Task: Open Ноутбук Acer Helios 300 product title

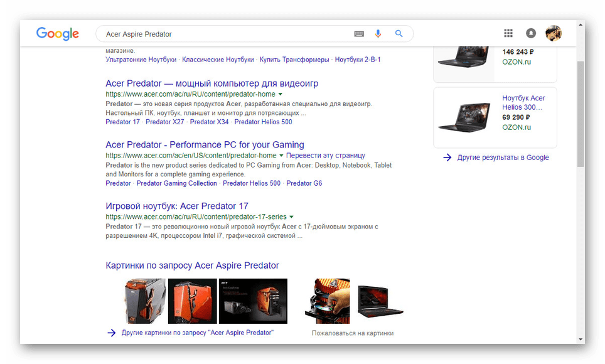Action: [x=523, y=103]
